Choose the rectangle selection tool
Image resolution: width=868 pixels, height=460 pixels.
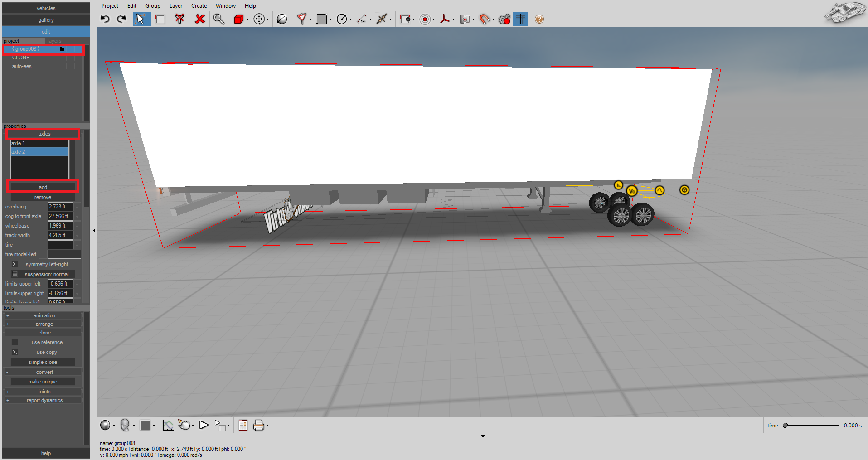point(160,19)
